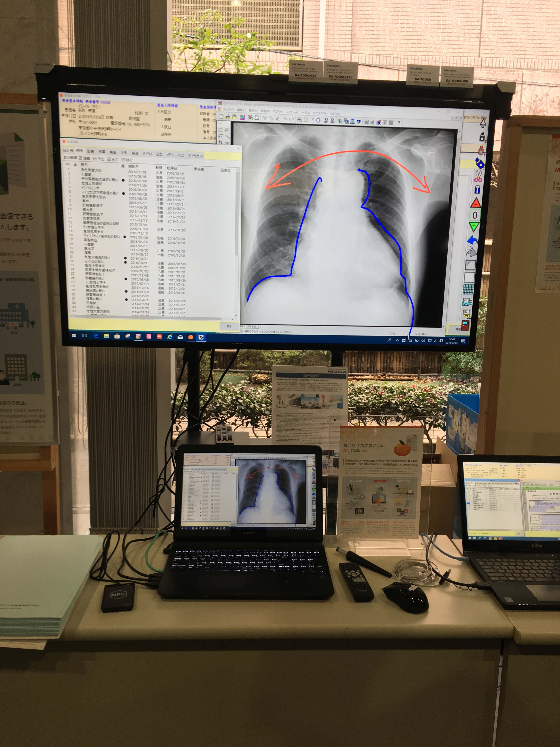560x747 pixels.
Task: Select the move tool in the tool box
Action: [x=227, y=142]
